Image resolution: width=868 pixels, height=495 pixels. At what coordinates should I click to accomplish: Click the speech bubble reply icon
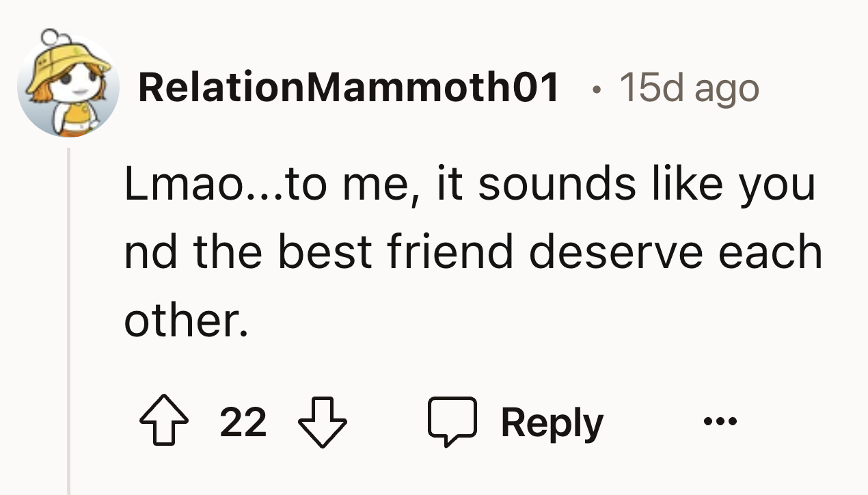pos(452,422)
